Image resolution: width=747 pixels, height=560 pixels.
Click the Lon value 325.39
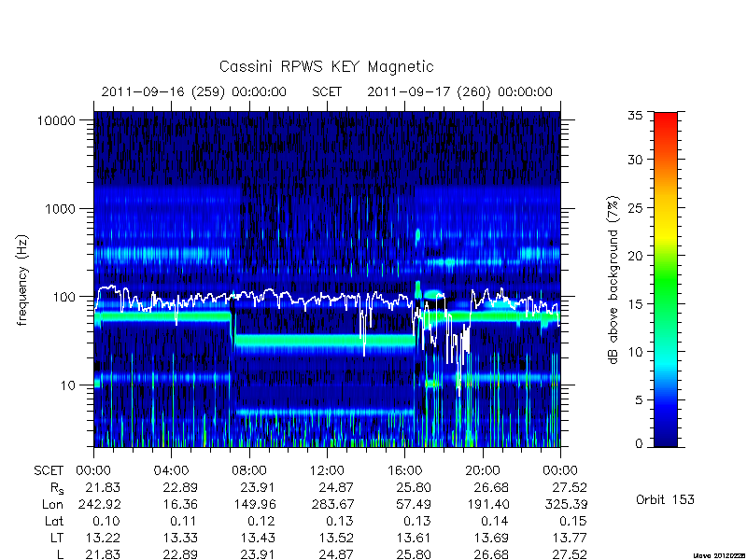point(568,504)
